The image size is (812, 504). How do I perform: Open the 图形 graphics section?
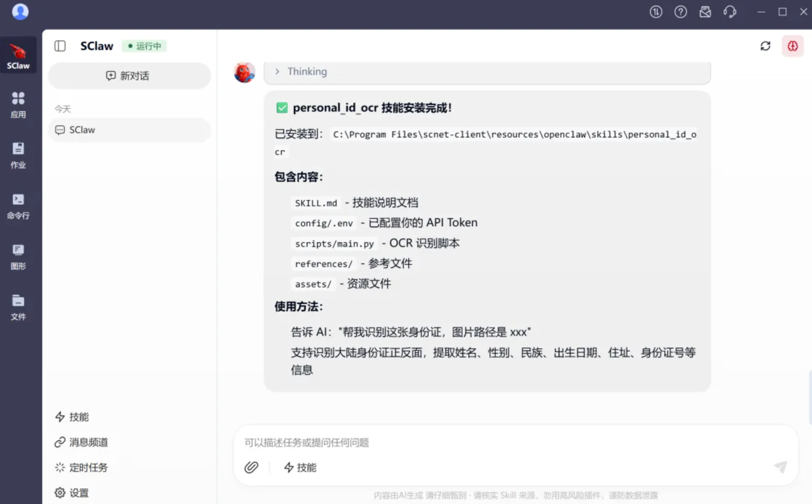tap(18, 257)
